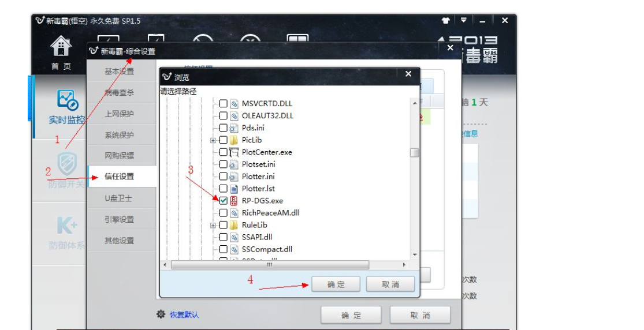Image resolution: width=644 pixels, height=330 pixels.
Task: Open the 实时监控 real-time monitor icon
Action: pyautogui.click(x=68, y=100)
